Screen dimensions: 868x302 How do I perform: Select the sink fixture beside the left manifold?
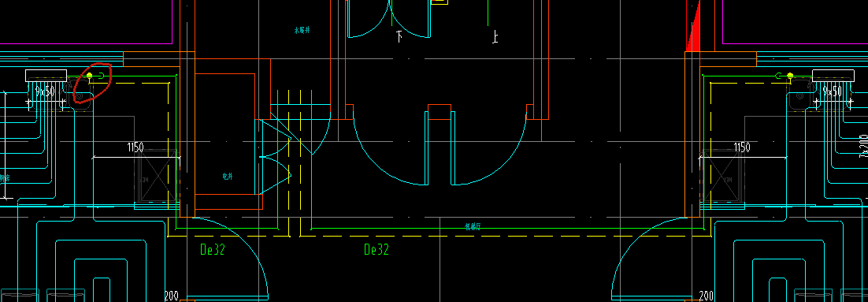tap(80, 95)
